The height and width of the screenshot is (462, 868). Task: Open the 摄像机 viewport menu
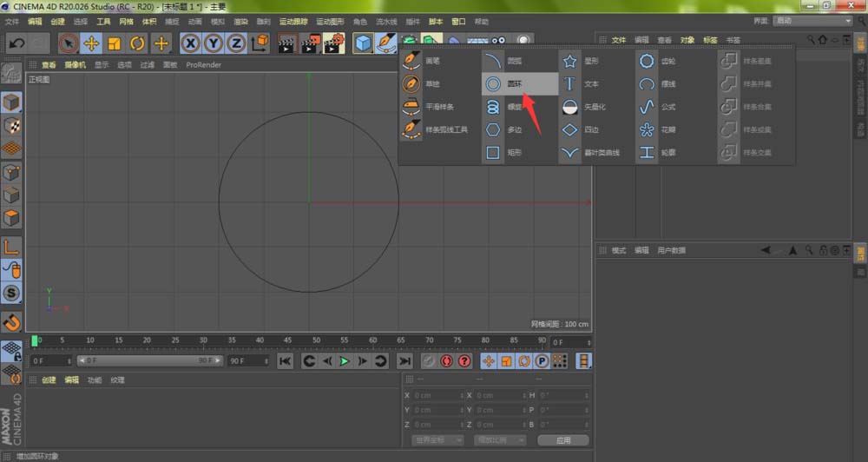75,64
